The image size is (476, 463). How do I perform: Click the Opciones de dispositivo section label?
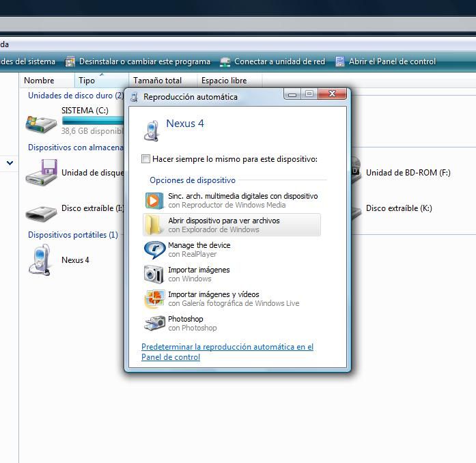click(x=193, y=180)
